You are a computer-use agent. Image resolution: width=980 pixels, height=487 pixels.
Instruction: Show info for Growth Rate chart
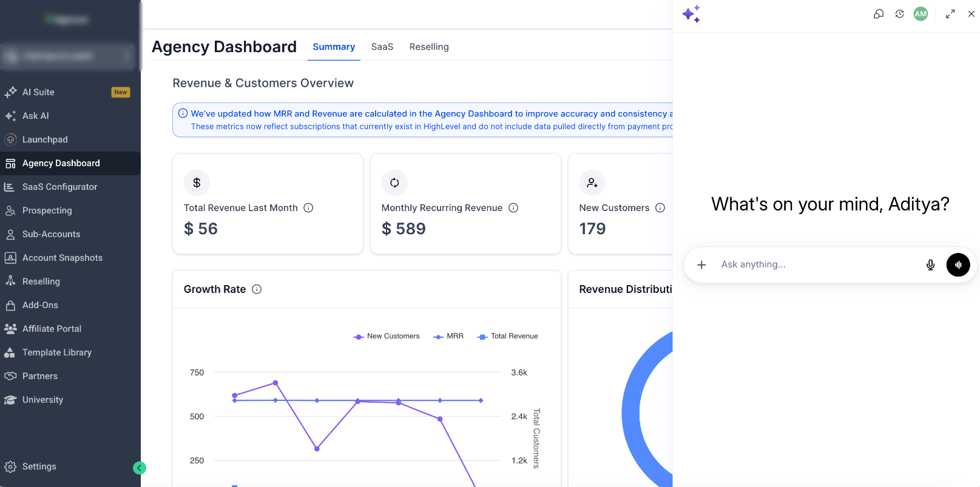257,289
